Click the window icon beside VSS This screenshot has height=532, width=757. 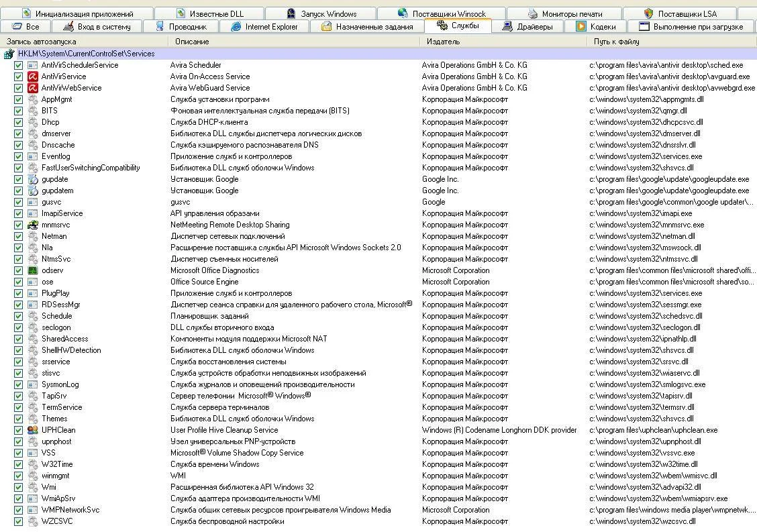coord(32,453)
